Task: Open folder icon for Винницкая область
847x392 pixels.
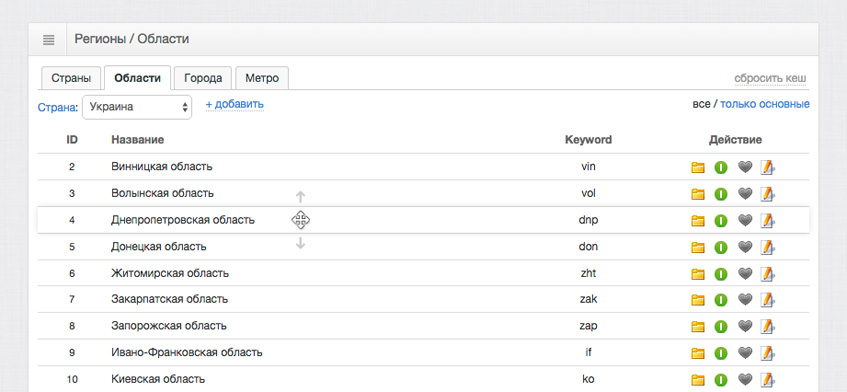Action: [698, 167]
